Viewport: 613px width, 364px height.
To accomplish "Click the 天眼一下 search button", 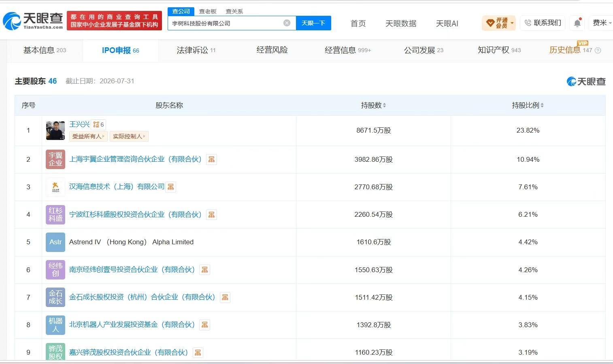I will (313, 23).
